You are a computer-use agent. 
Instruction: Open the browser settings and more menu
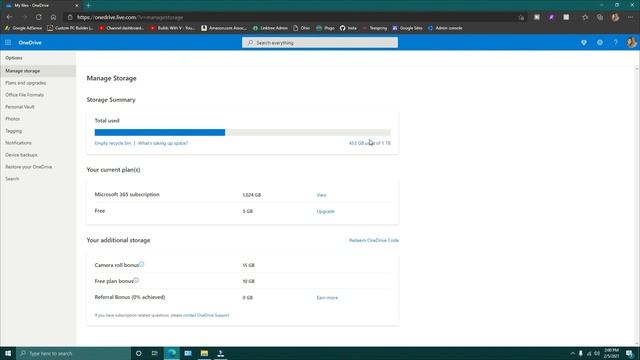(630, 17)
